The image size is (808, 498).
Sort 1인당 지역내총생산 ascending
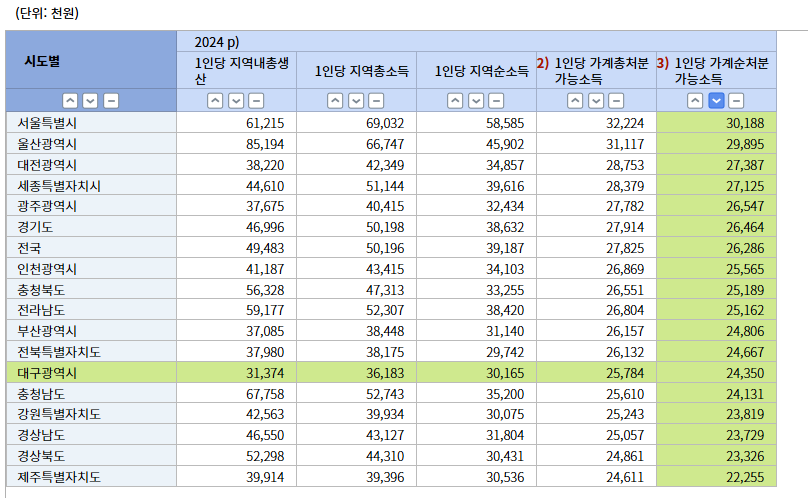[216, 100]
